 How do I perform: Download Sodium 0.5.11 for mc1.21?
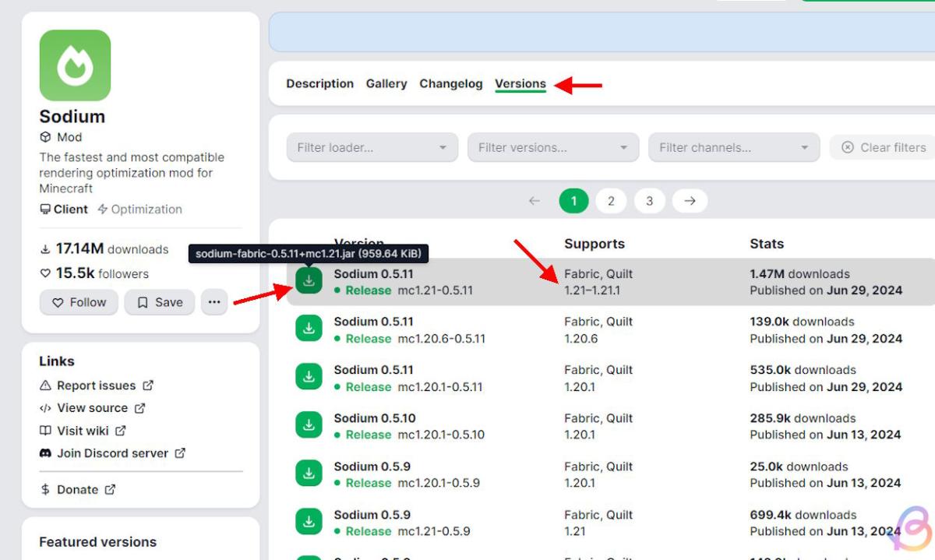coord(309,281)
